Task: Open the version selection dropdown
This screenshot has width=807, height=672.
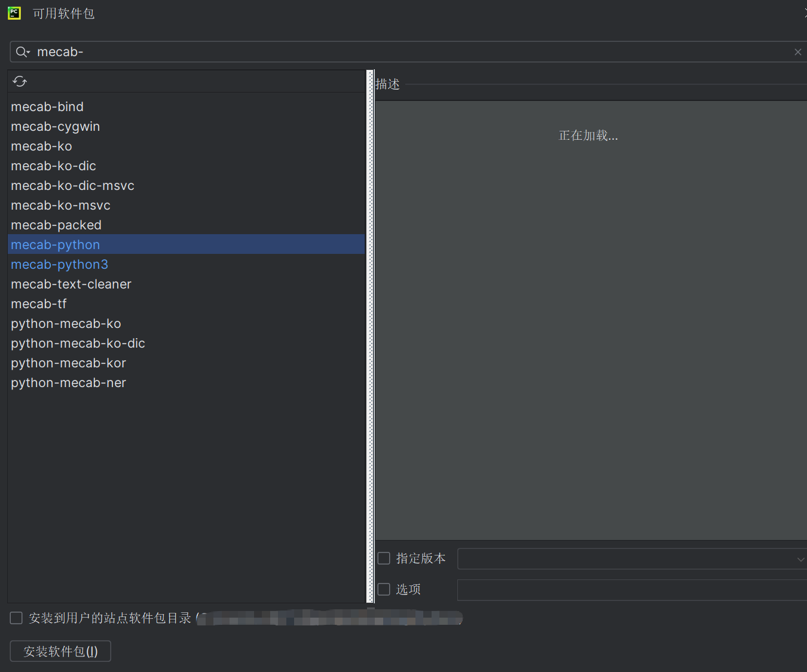Action: 801,559
